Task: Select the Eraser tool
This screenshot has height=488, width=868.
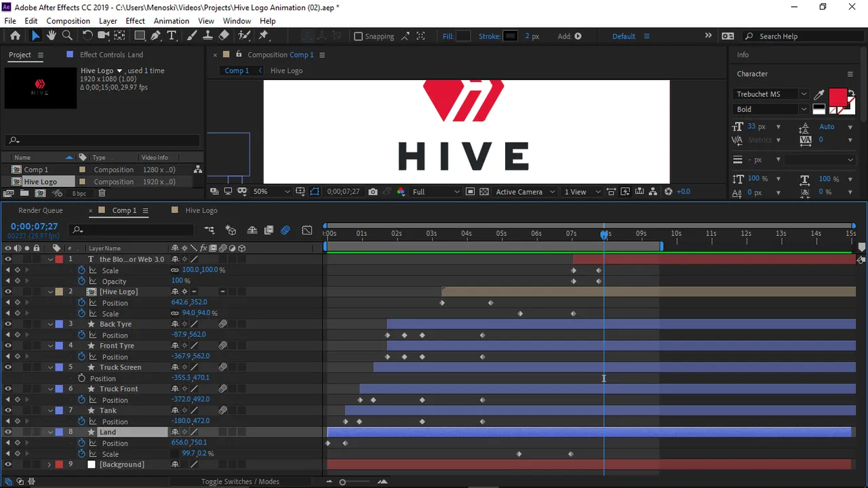Action: tap(224, 36)
